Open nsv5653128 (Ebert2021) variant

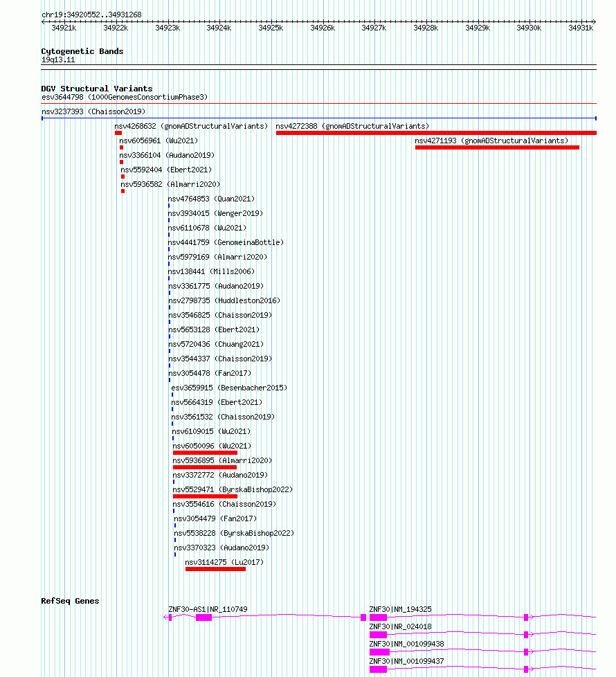214,330
